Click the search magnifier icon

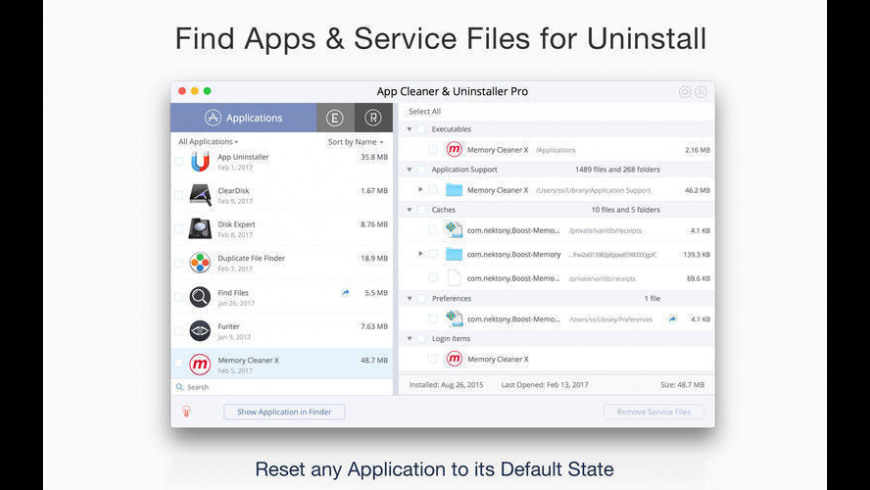click(179, 387)
